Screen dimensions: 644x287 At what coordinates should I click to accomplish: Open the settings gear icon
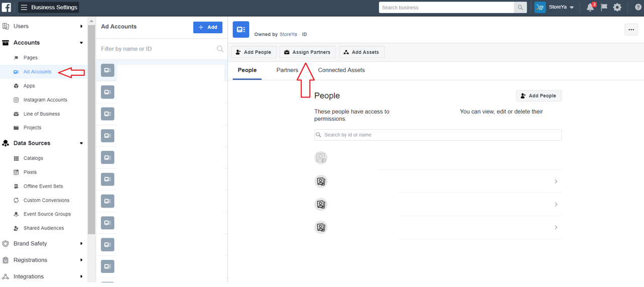(x=617, y=8)
